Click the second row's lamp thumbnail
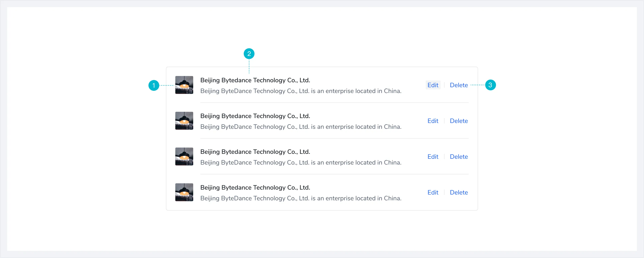Image resolution: width=644 pixels, height=258 pixels. click(x=184, y=121)
